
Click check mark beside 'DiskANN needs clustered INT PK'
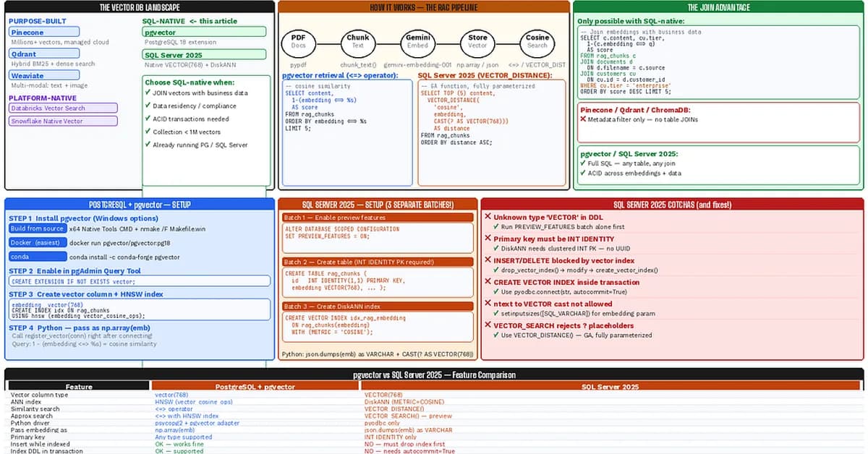point(495,248)
